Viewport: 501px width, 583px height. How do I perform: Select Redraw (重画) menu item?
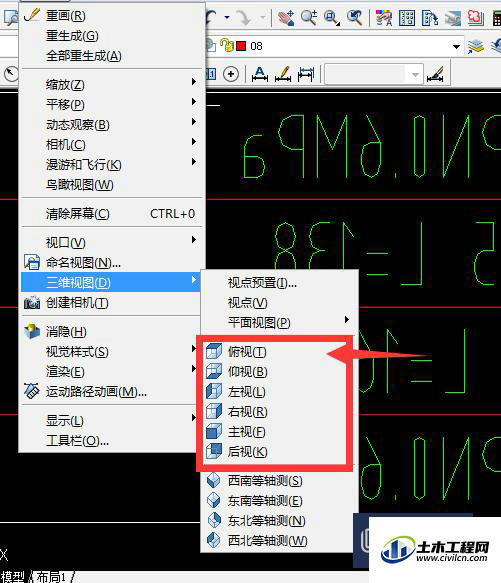pos(112,16)
